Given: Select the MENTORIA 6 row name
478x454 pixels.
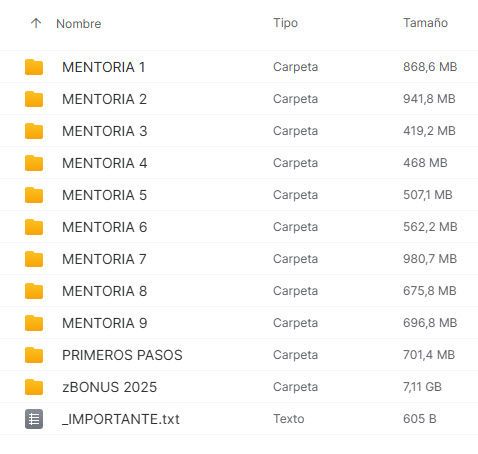Looking at the screenshot, I should (x=104, y=227).
